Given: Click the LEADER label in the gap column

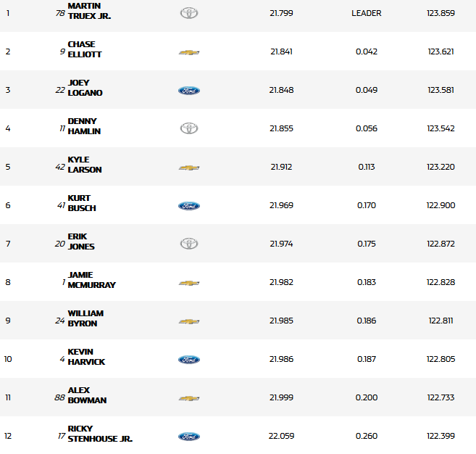Looking at the screenshot, I should pyautogui.click(x=366, y=13).
